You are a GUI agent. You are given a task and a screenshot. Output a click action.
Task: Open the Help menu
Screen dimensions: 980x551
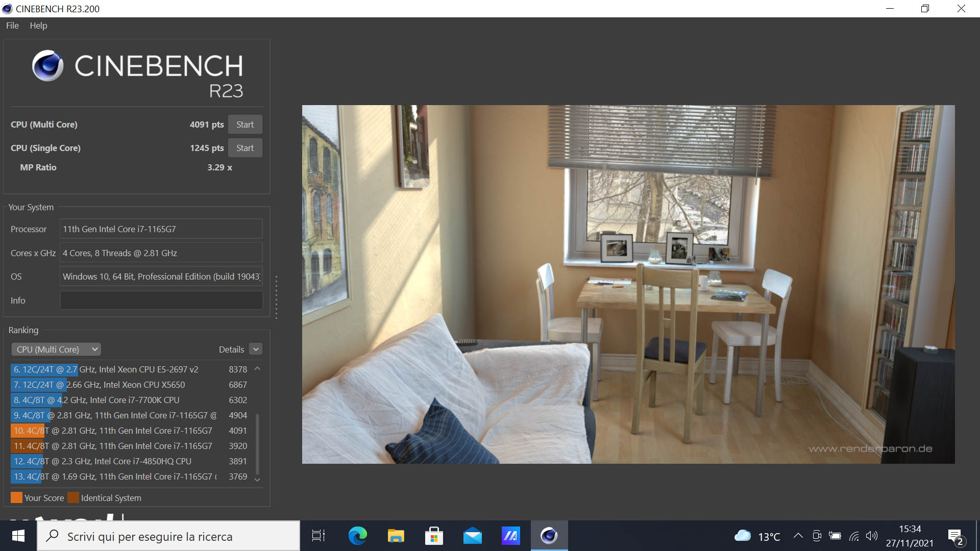(x=38, y=26)
